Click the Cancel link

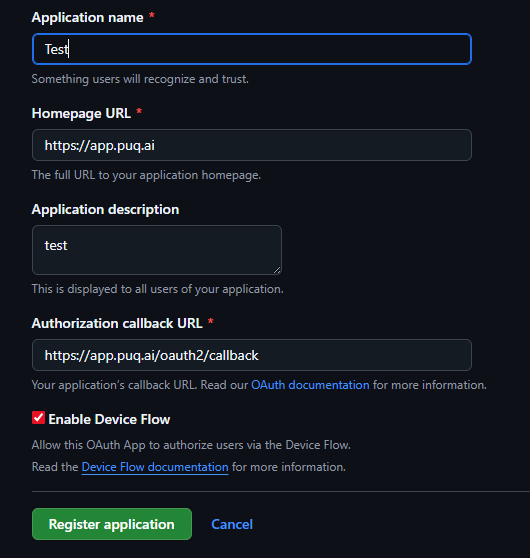coord(232,524)
